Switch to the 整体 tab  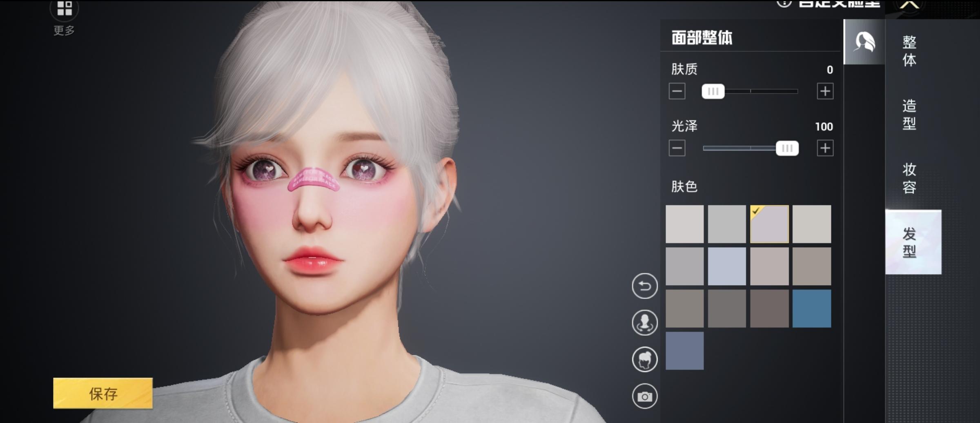(x=909, y=51)
